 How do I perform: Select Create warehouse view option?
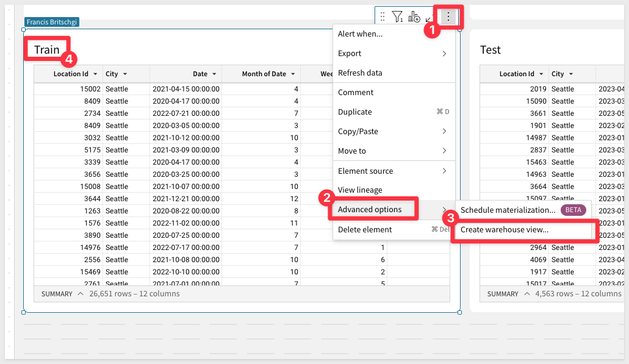click(x=504, y=230)
